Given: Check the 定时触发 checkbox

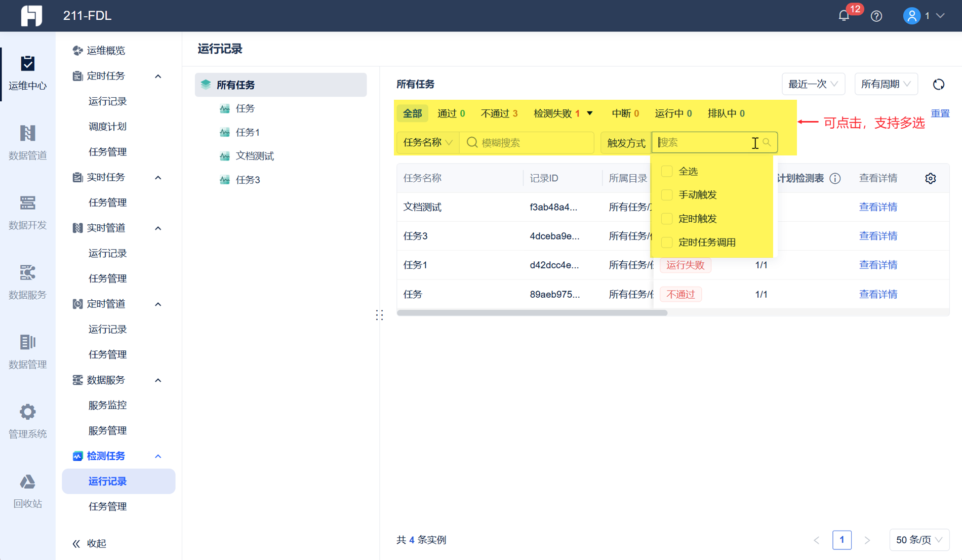Looking at the screenshot, I should pyautogui.click(x=667, y=219).
